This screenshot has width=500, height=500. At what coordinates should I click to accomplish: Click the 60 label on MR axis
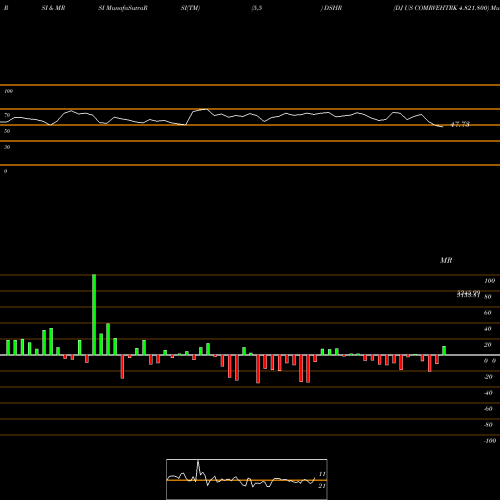pos(488,313)
